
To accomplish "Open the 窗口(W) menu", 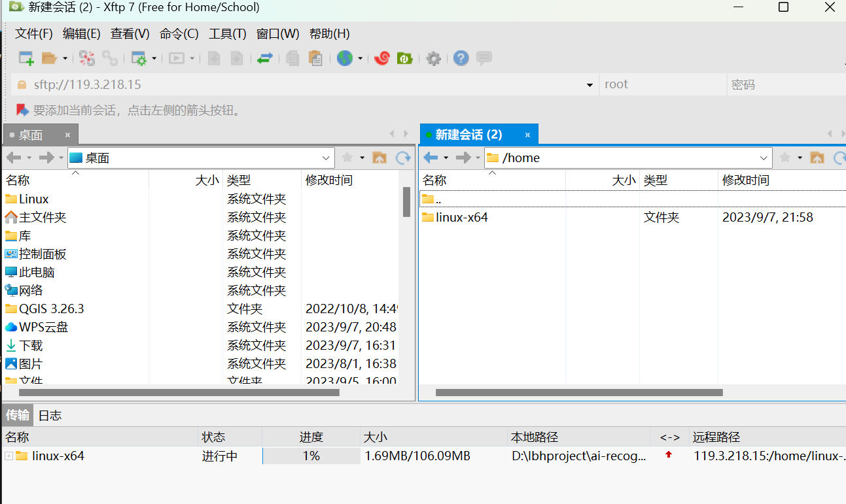I will 278,34.
